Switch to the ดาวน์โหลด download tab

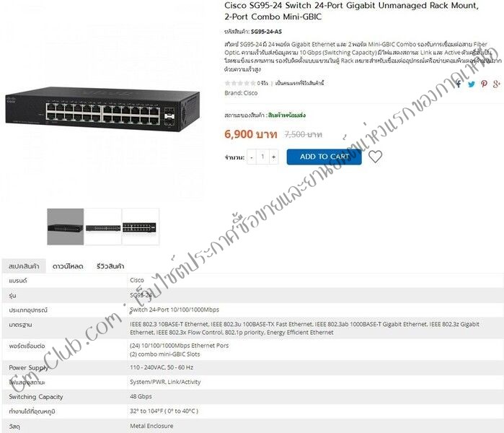click(68, 266)
